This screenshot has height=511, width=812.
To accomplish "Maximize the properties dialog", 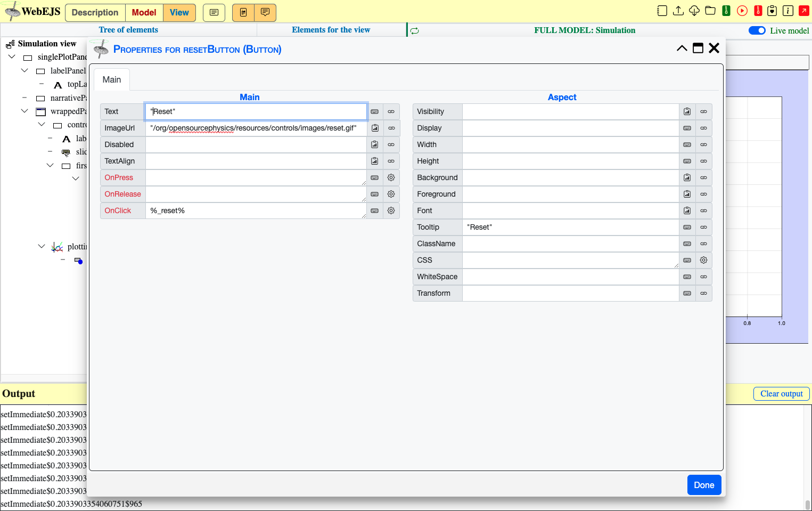I will tap(698, 48).
